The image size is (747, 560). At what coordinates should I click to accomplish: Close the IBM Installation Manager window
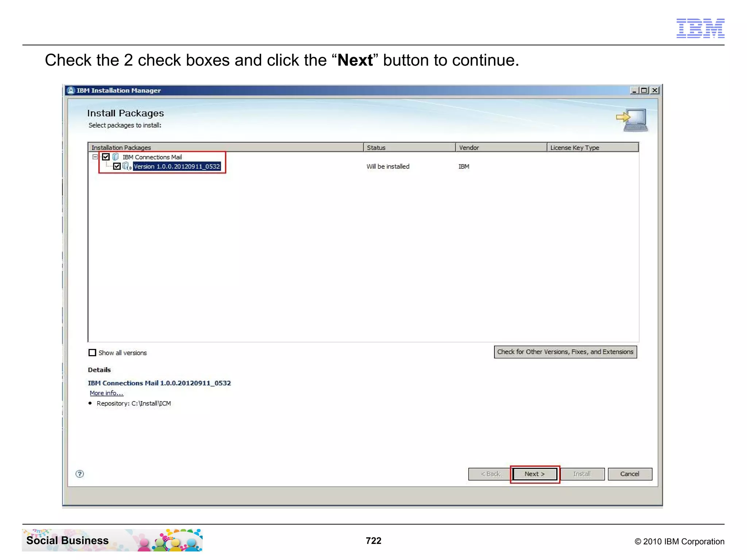coord(655,90)
